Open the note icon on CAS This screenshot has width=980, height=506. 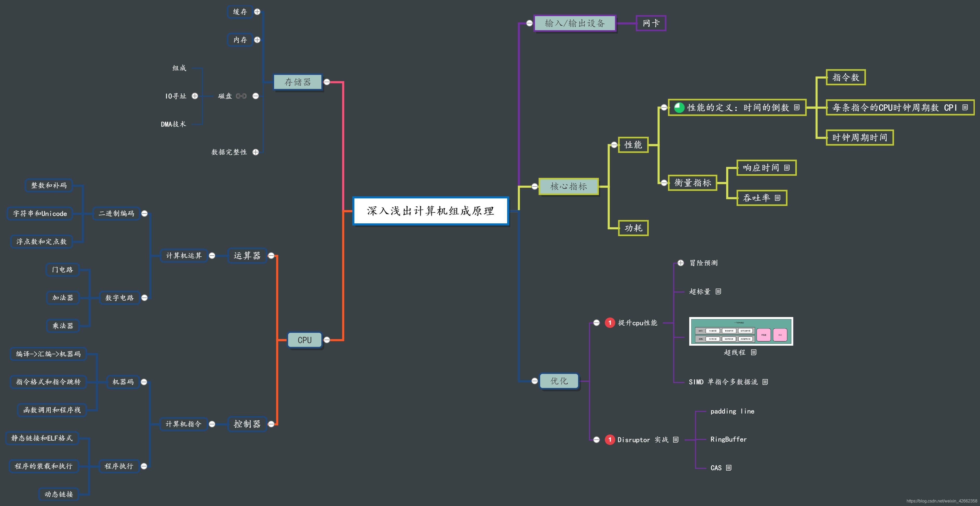click(x=728, y=467)
